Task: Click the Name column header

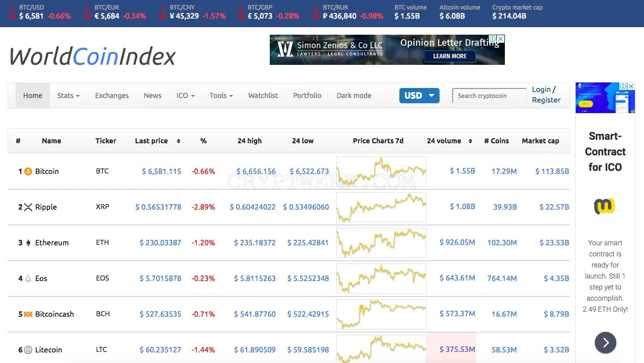Action: (51, 141)
